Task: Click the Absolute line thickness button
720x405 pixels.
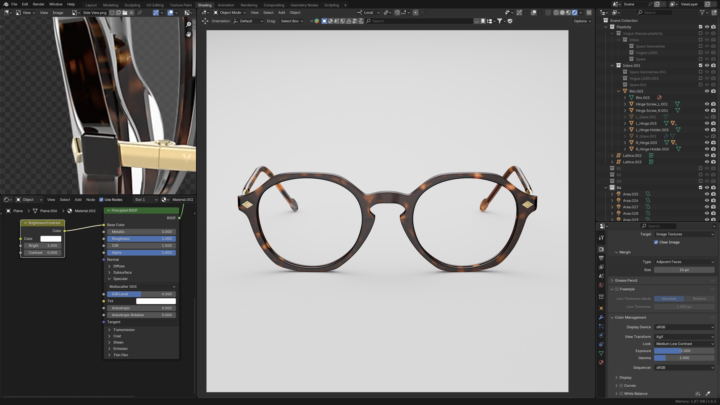Action: point(669,298)
